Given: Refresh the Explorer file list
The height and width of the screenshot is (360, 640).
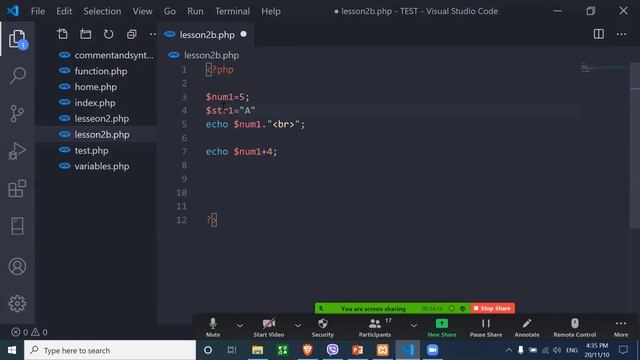Looking at the screenshot, I should click(x=108, y=34).
